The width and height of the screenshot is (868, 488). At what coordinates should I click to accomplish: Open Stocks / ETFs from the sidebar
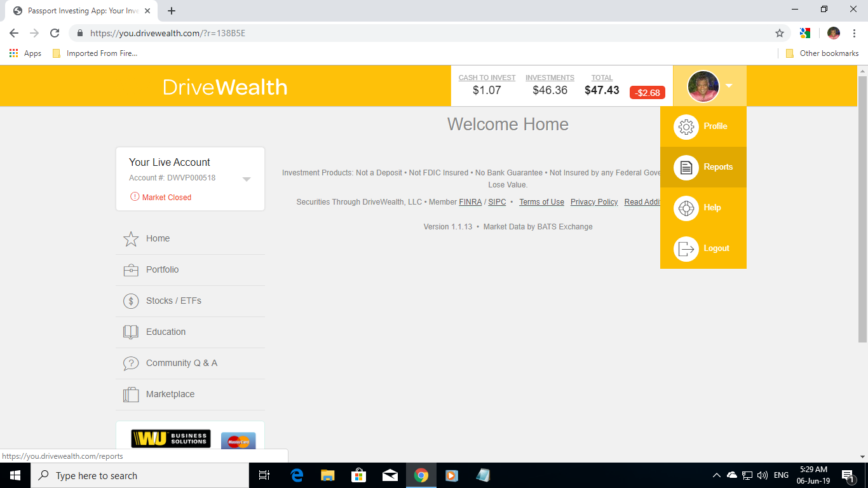pyautogui.click(x=190, y=301)
